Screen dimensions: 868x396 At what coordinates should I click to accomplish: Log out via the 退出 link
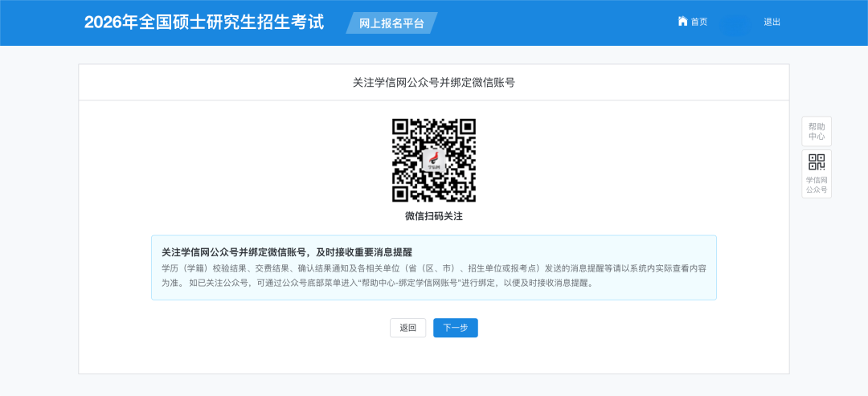point(772,22)
